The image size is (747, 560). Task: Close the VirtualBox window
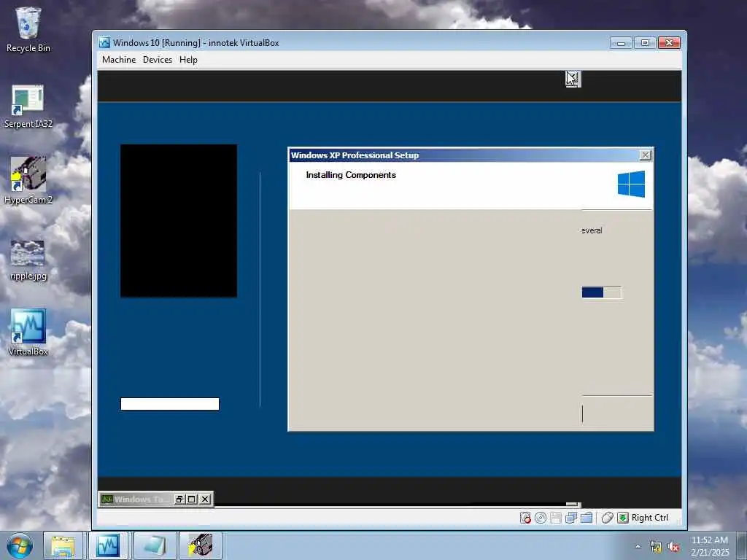point(670,43)
